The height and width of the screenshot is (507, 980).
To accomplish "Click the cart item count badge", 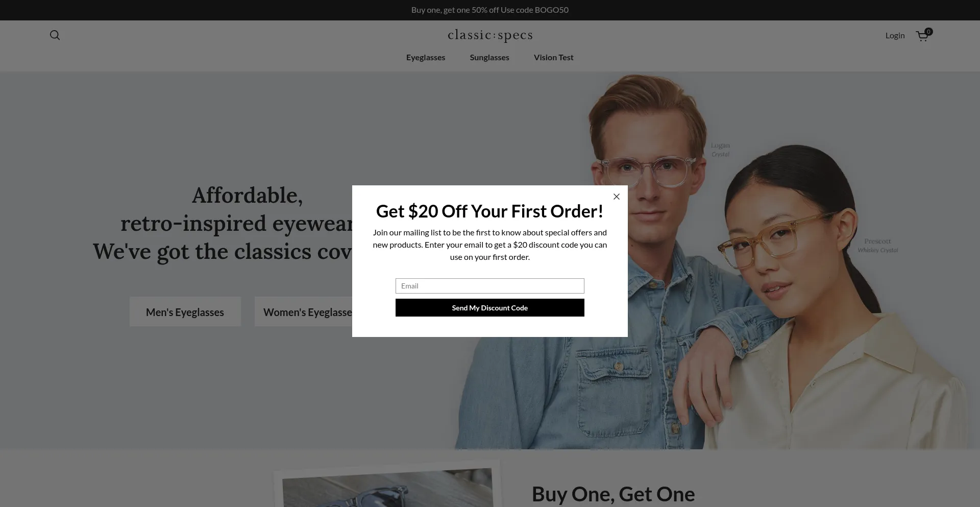I will click(928, 32).
